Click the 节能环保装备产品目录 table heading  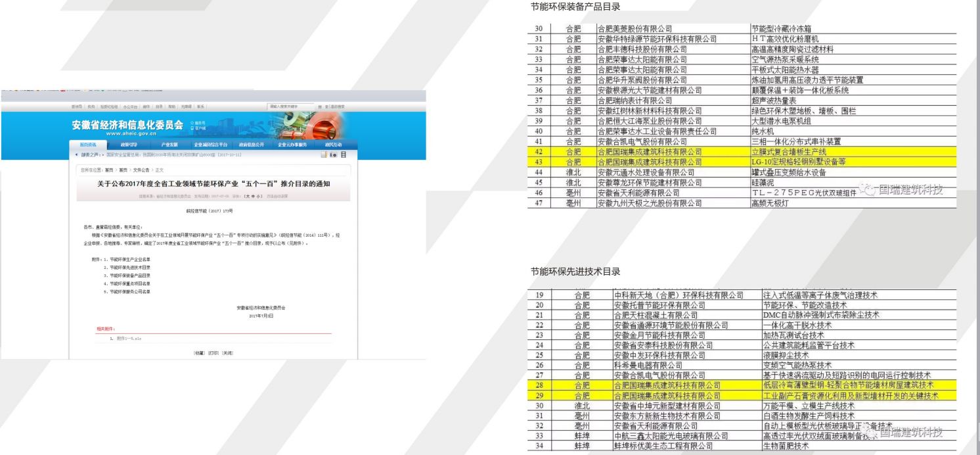click(x=575, y=7)
